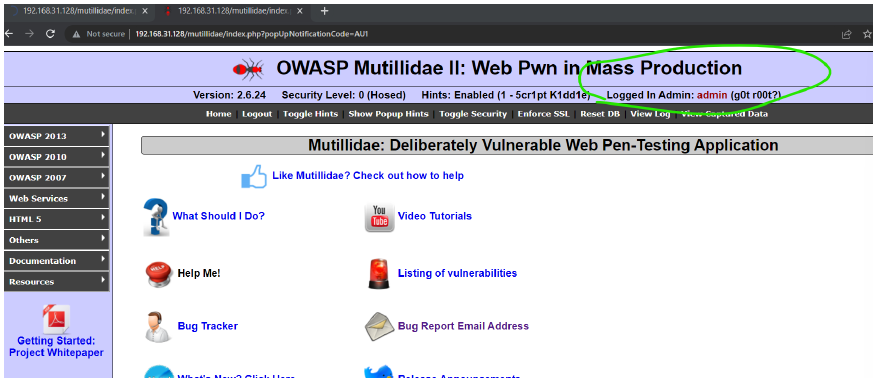This screenshot has height=382, width=877.
Task: Open Listing of vulnerabilities link
Action: pyautogui.click(x=458, y=273)
